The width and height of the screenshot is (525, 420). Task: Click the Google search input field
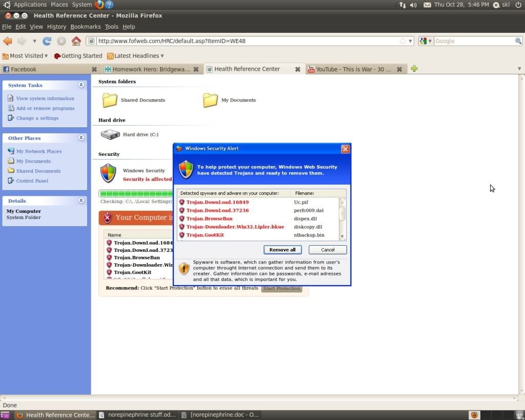pyautogui.click(x=474, y=41)
